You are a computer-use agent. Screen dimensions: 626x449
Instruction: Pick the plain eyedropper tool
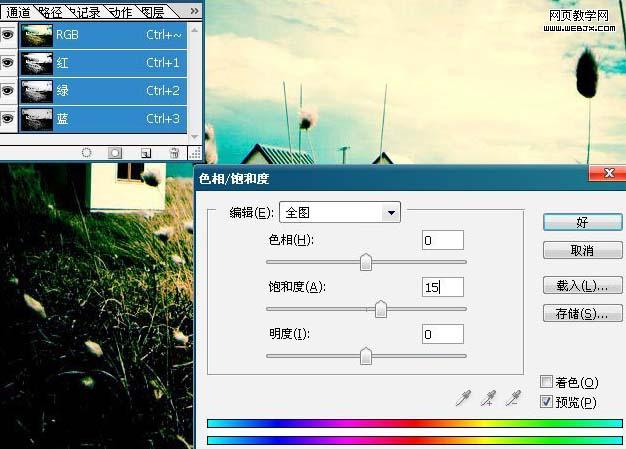pyautogui.click(x=463, y=398)
